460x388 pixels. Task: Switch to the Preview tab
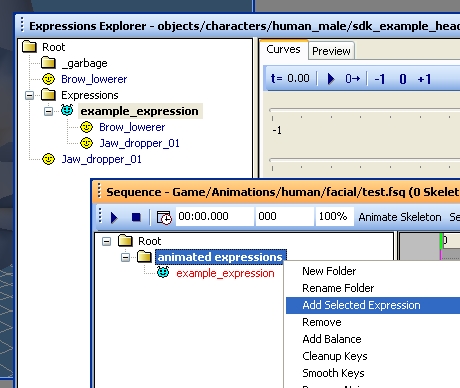tap(331, 51)
